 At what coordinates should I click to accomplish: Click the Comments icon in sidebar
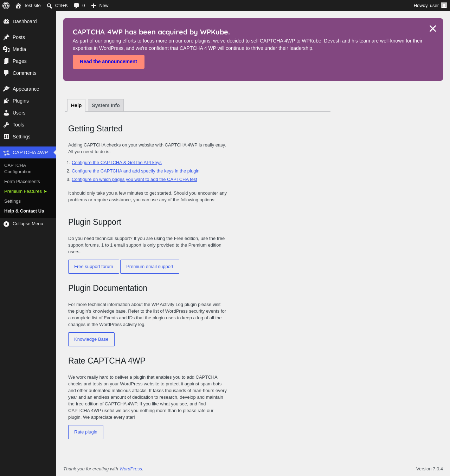[x=6, y=73]
